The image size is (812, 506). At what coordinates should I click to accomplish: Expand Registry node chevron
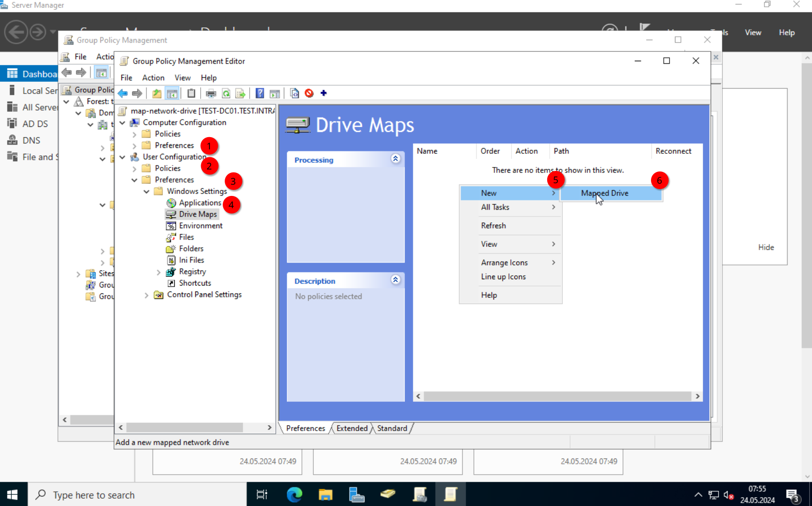159,272
